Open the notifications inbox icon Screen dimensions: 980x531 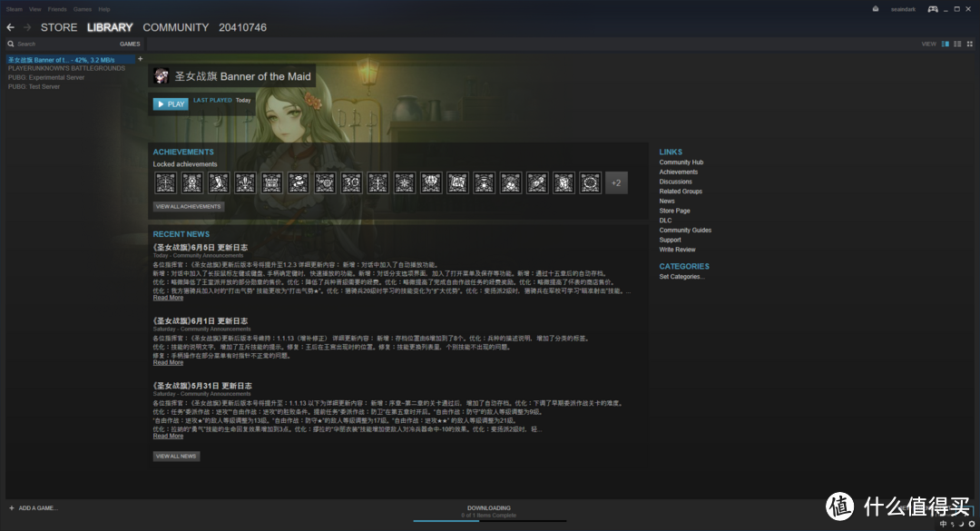tap(876, 9)
